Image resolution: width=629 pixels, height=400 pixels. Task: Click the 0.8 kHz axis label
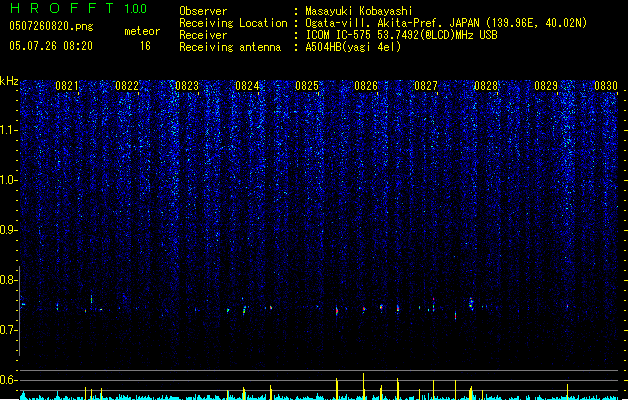9,280
